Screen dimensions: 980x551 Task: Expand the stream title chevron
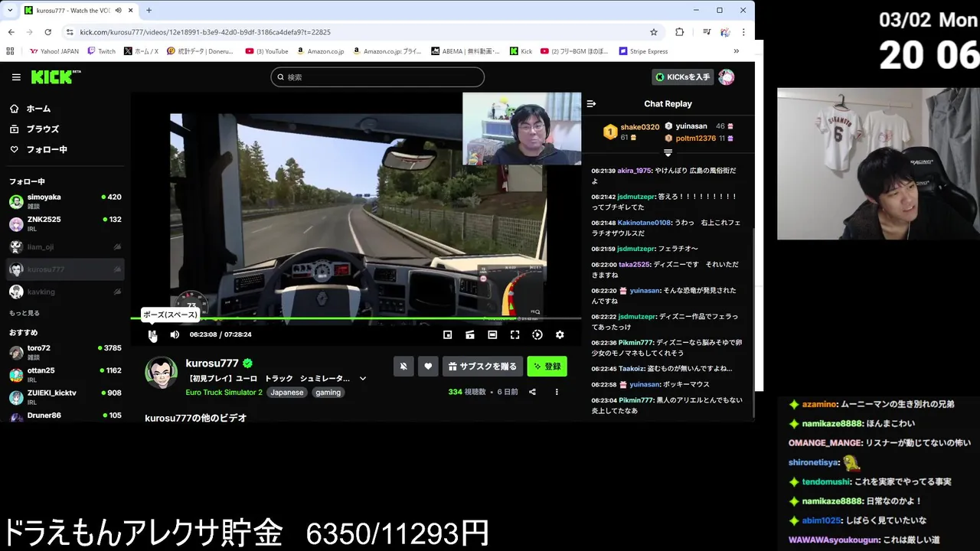[363, 378]
